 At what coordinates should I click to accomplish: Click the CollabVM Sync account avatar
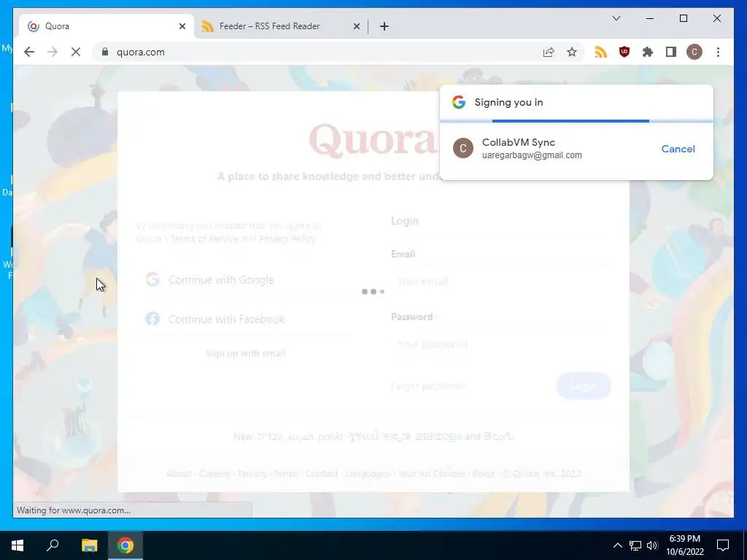(462, 148)
